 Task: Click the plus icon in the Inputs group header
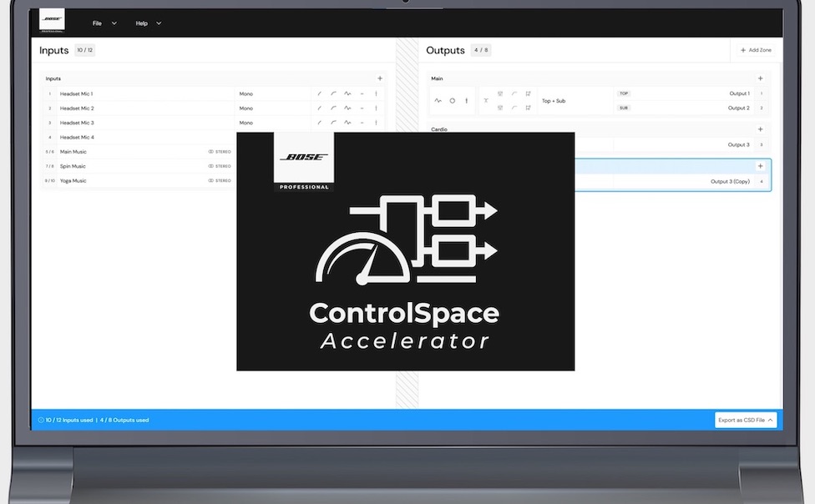pyautogui.click(x=380, y=78)
